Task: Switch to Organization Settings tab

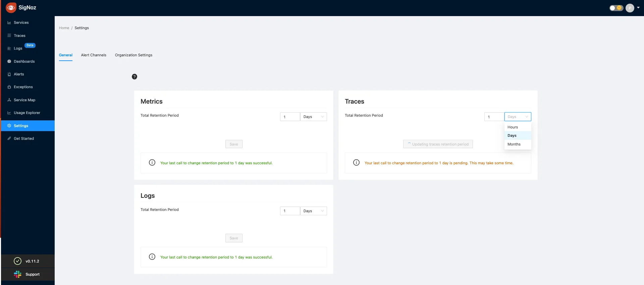Action: (133, 55)
